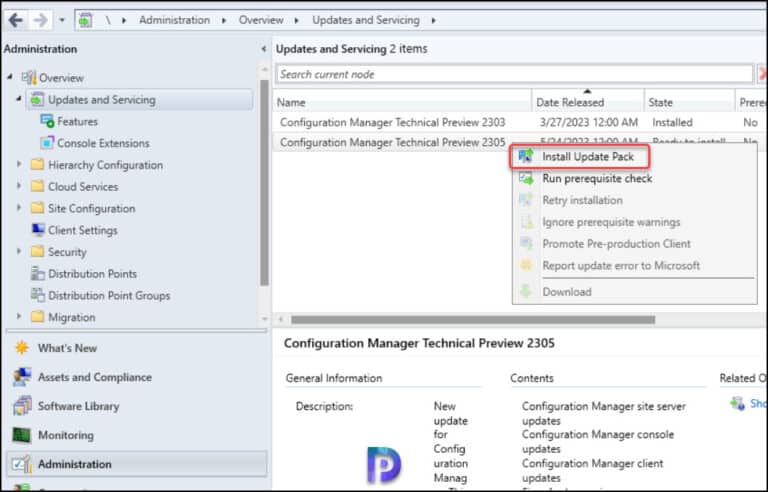Screen dimensions: 768x492
Task: Open the navigation history dropdown arrow
Action: coord(62,20)
